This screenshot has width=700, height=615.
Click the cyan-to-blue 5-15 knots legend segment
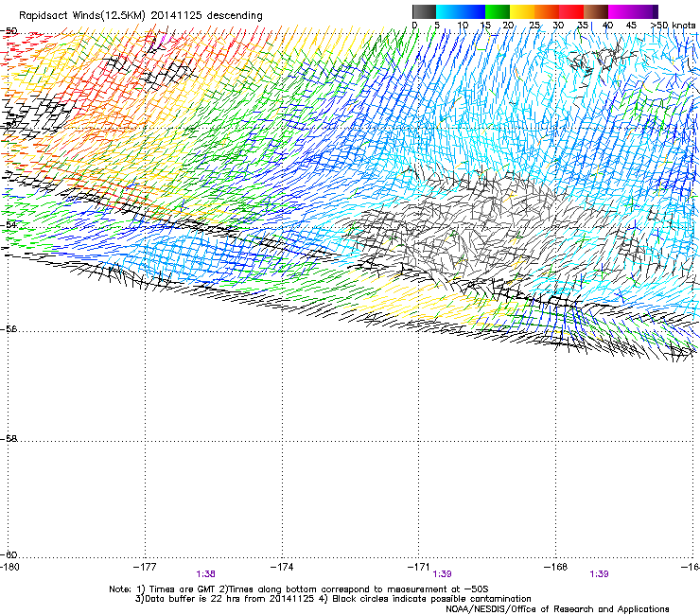(x=461, y=11)
